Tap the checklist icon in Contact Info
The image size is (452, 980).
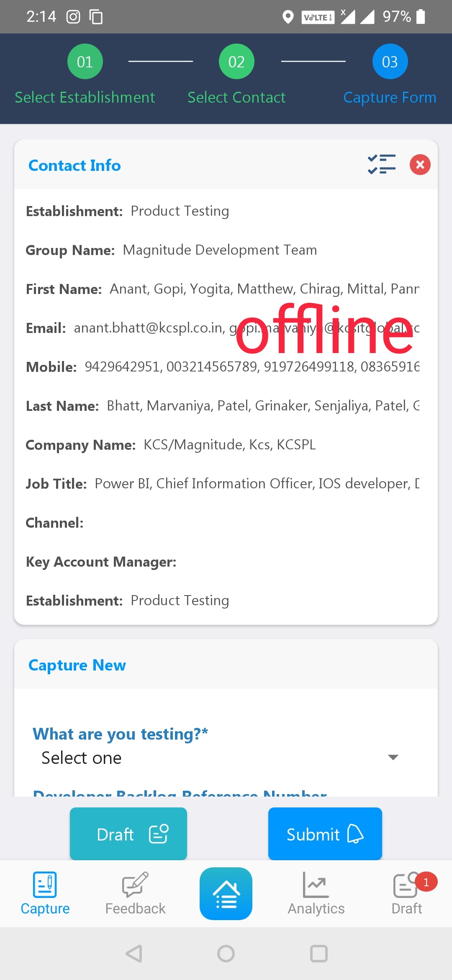point(381,165)
